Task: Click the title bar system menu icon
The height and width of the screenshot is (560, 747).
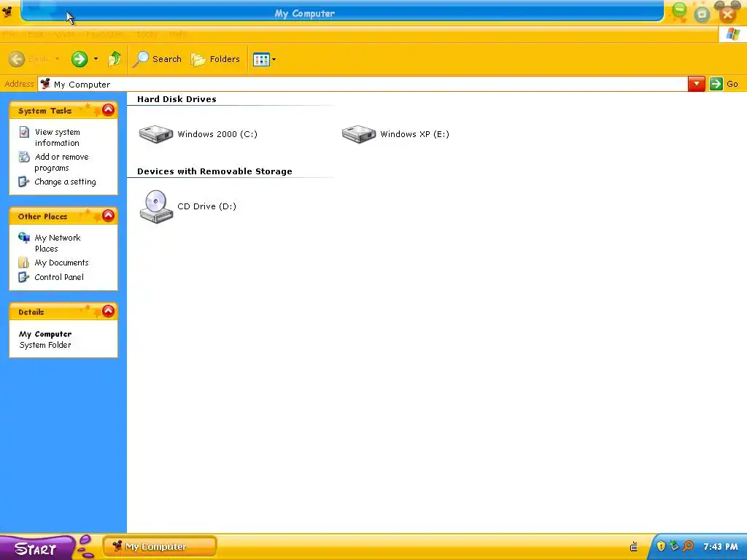Action: (7, 12)
